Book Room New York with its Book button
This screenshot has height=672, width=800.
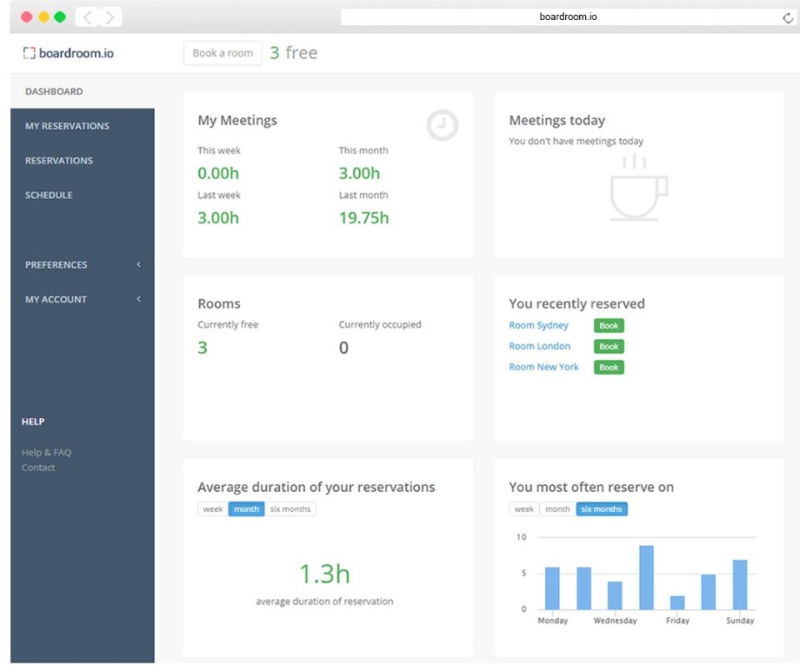tap(608, 367)
